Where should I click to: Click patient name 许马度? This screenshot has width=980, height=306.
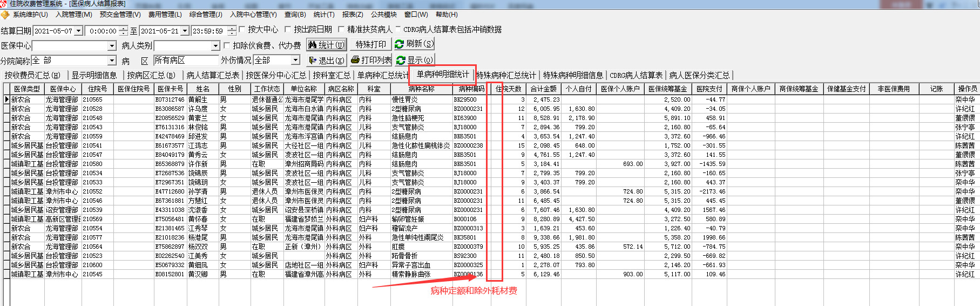(x=198, y=109)
